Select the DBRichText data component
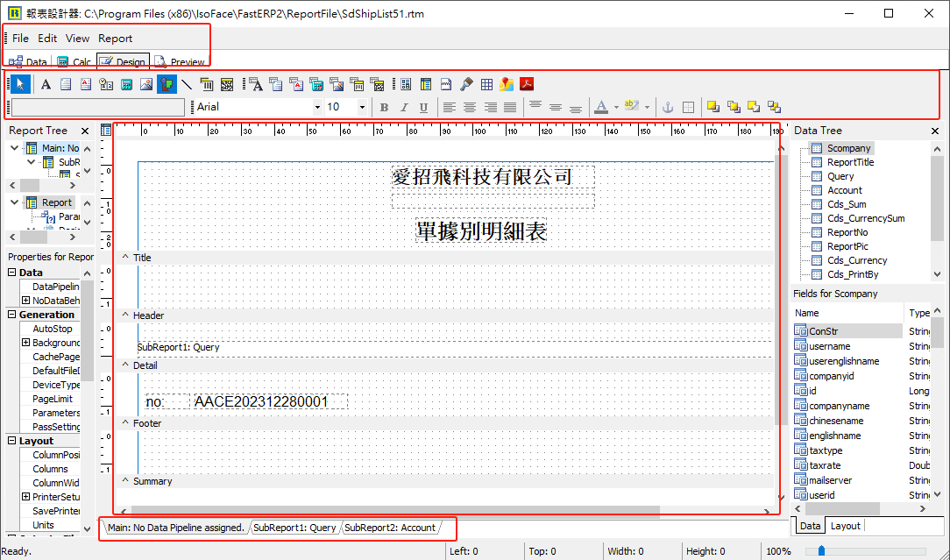Screen dimensions: 950x560 pyautogui.click(x=296, y=84)
